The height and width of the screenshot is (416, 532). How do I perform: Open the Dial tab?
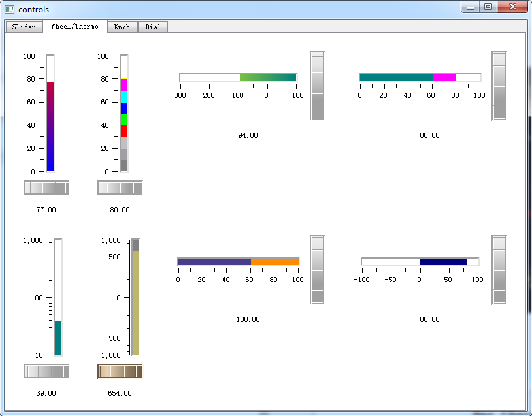(153, 27)
